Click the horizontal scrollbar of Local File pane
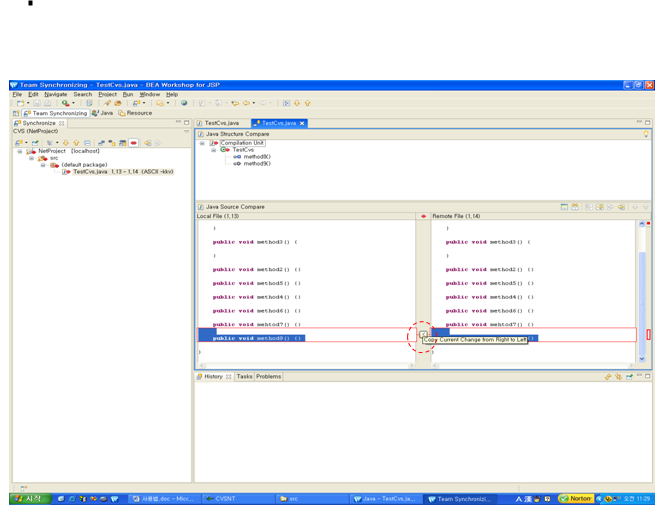 pos(306,365)
